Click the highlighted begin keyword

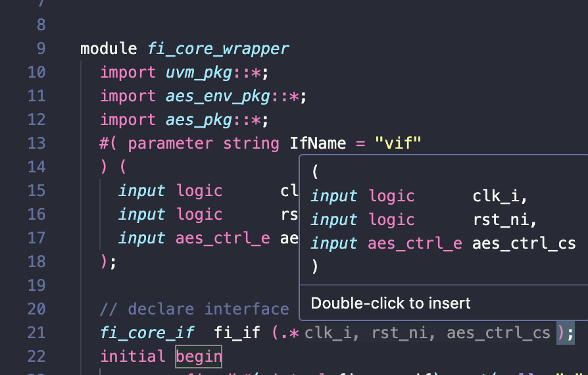[199, 357]
